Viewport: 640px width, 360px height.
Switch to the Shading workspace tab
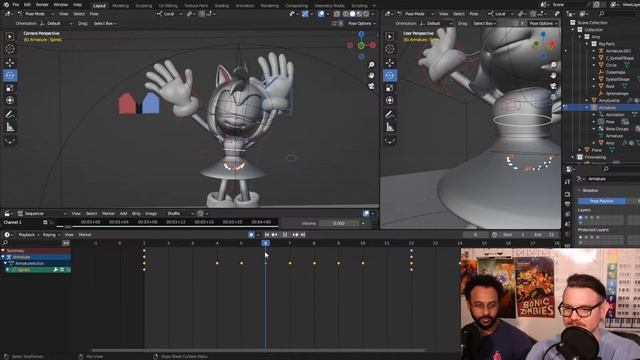click(x=222, y=6)
